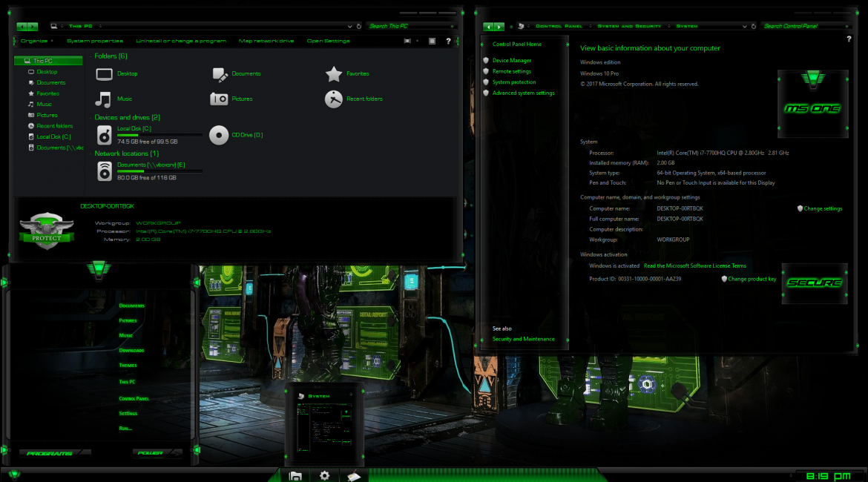Expand the Control Panel address bar history dropdown

pos(744,26)
